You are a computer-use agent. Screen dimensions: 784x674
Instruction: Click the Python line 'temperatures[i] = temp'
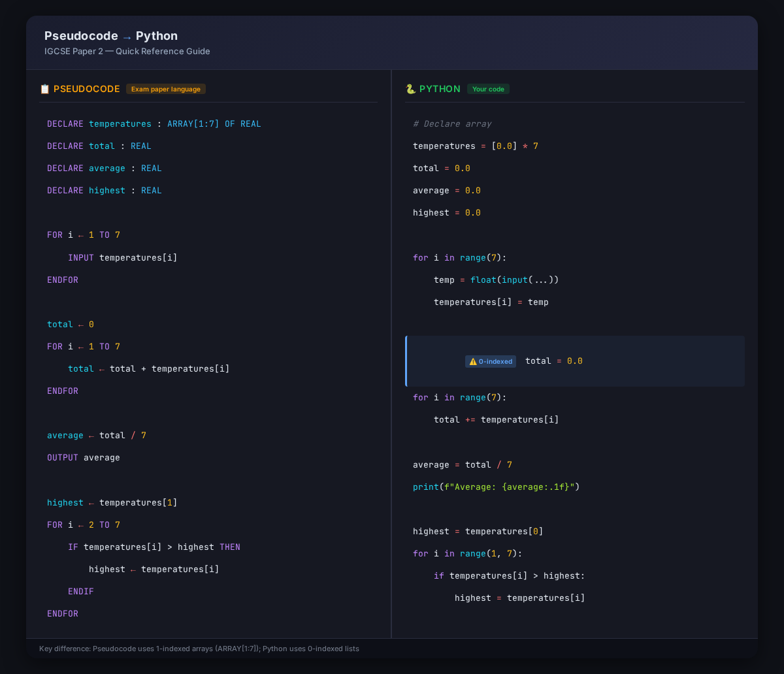tap(491, 302)
